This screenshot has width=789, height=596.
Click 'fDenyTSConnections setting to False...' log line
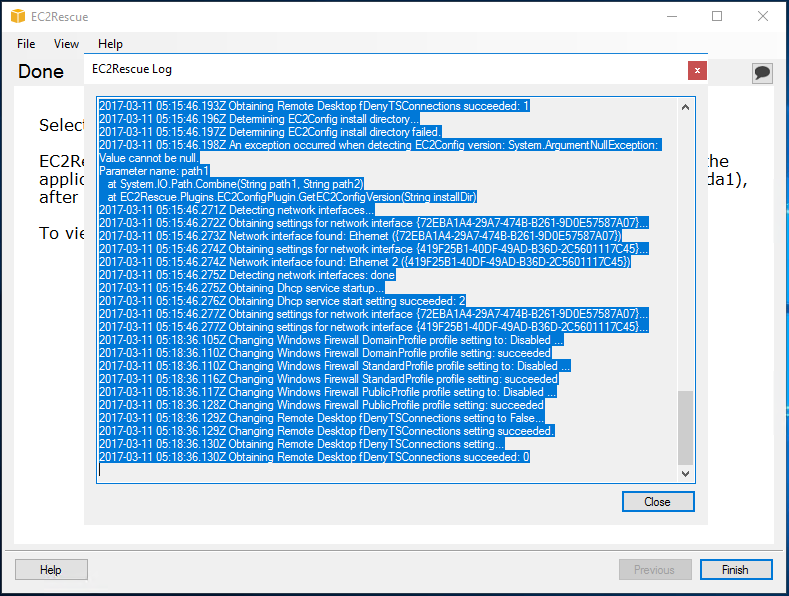(x=322, y=418)
